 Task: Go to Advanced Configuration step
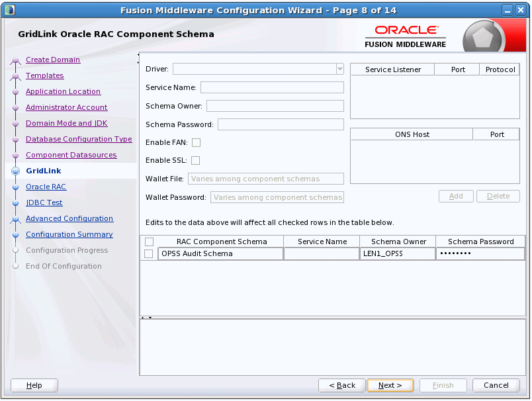click(69, 218)
